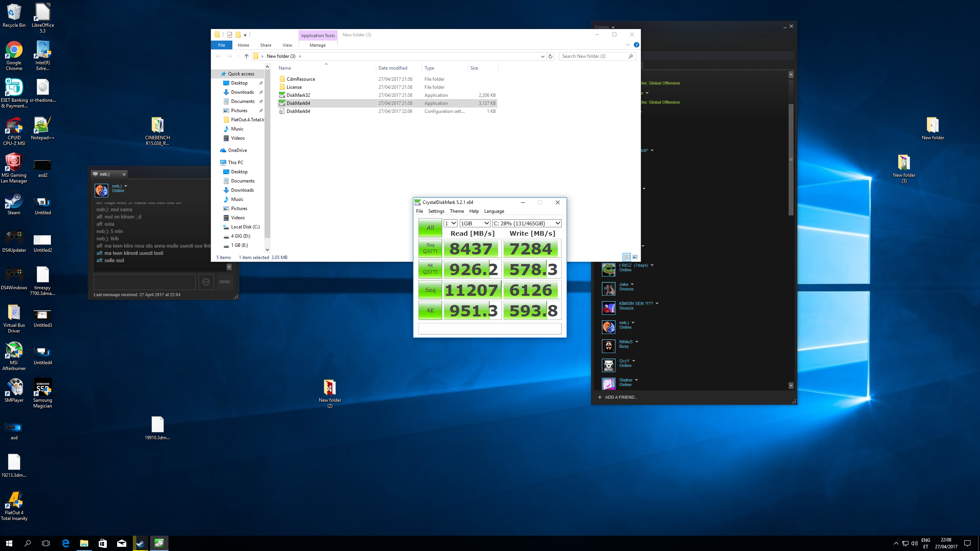Click CrystalDiskMark taskbar button
Screen dimensions: 980x551
159,543
